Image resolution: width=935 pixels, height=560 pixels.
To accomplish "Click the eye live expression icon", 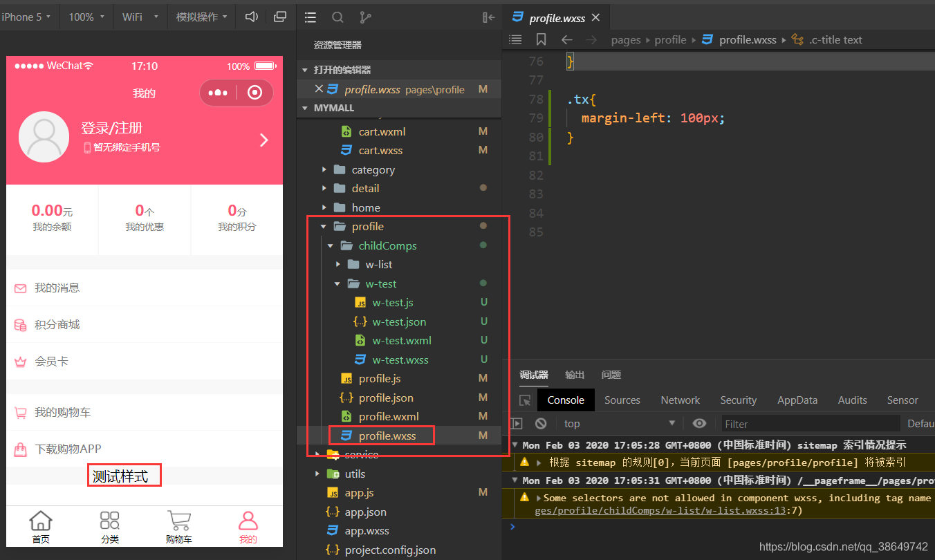I will [700, 423].
